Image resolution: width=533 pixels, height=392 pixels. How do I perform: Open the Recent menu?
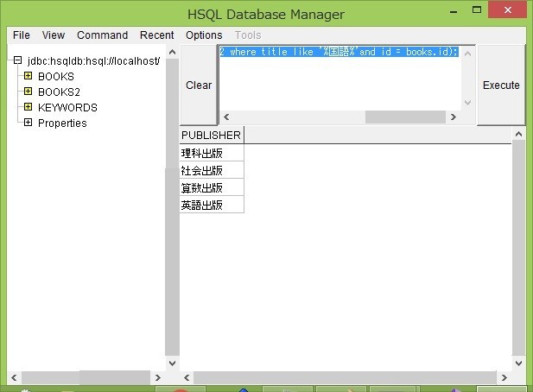tap(156, 35)
